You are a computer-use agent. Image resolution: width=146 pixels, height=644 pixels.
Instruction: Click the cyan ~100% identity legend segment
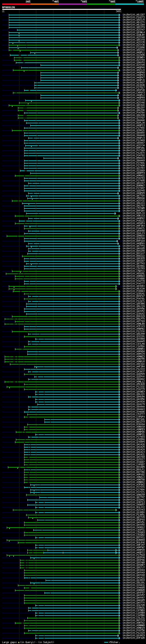pyautogui.click(x=130, y=4)
